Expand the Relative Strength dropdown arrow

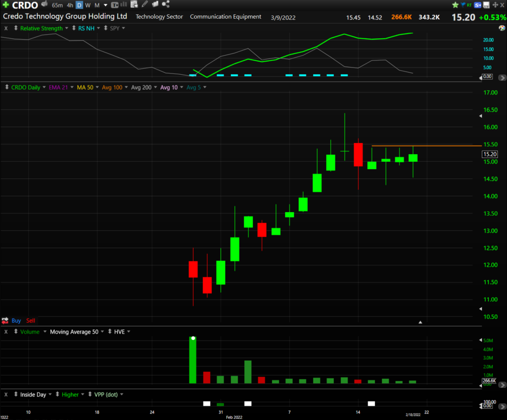pyautogui.click(x=66, y=28)
